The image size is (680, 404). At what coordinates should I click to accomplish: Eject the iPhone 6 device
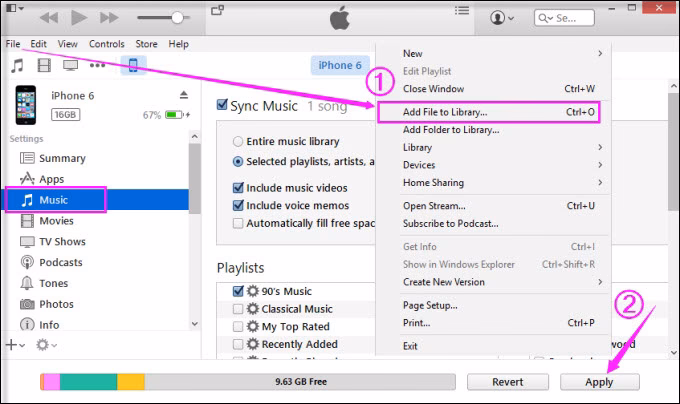(x=184, y=95)
